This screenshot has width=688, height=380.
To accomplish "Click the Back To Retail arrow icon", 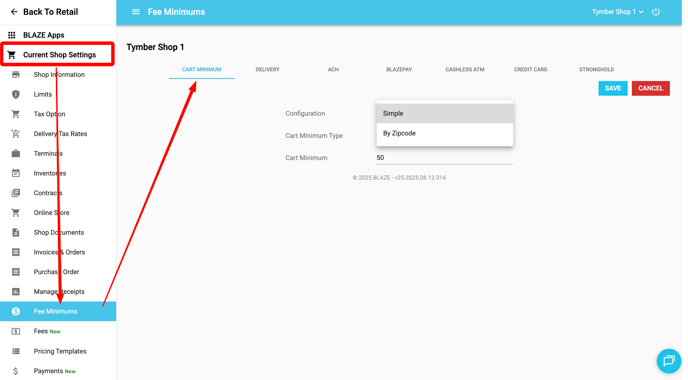I will click(x=14, y=12).
